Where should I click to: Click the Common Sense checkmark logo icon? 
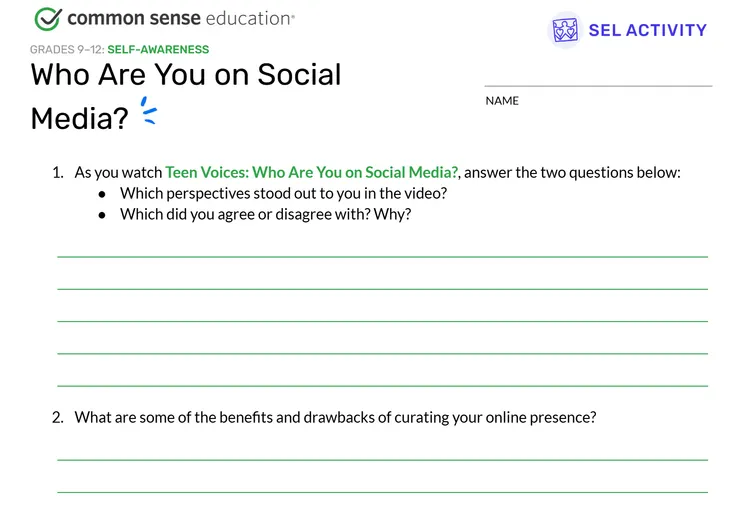(x=47, y=19)
